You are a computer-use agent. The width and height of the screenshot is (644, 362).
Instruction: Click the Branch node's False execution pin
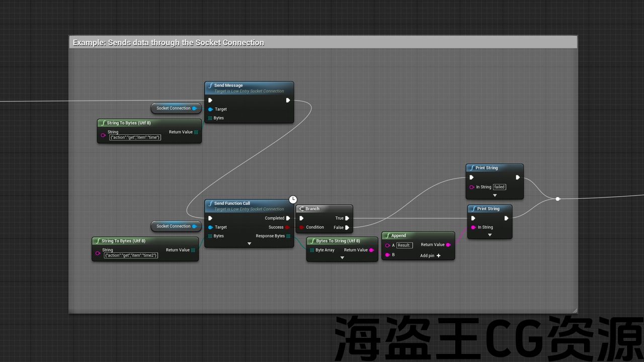(347, 227)
